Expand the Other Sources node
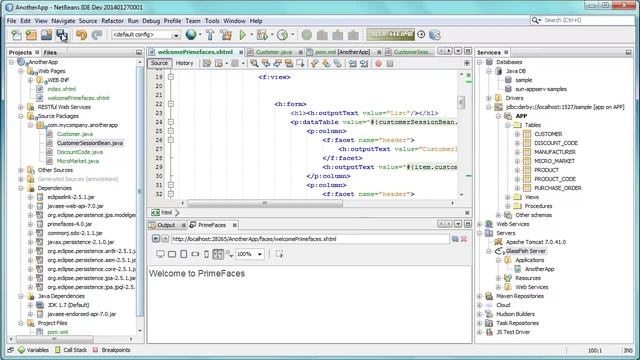Viewport: 640px width, 360px height. coord(21,170)
